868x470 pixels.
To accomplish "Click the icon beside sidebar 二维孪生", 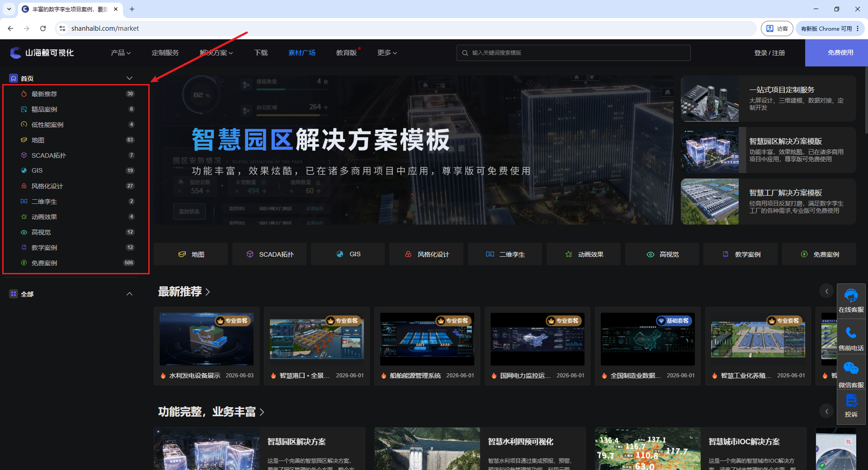I will [x=24, y=201].
